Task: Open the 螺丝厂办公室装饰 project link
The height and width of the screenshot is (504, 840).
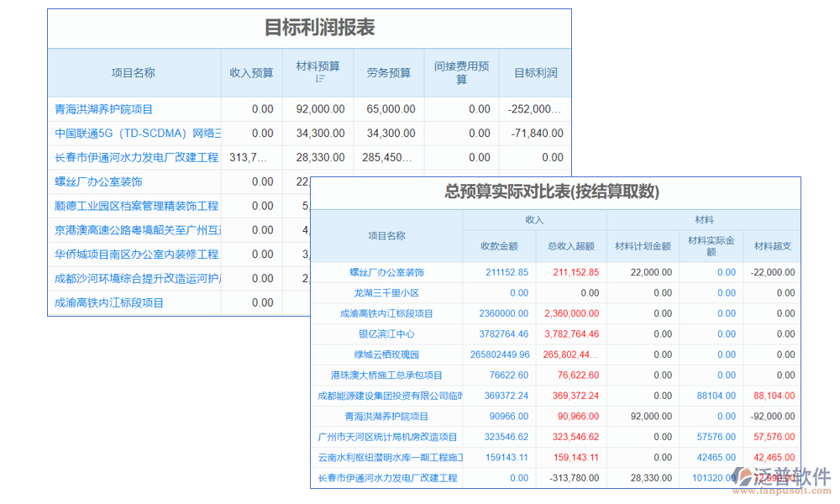Action: pos(386,272)
